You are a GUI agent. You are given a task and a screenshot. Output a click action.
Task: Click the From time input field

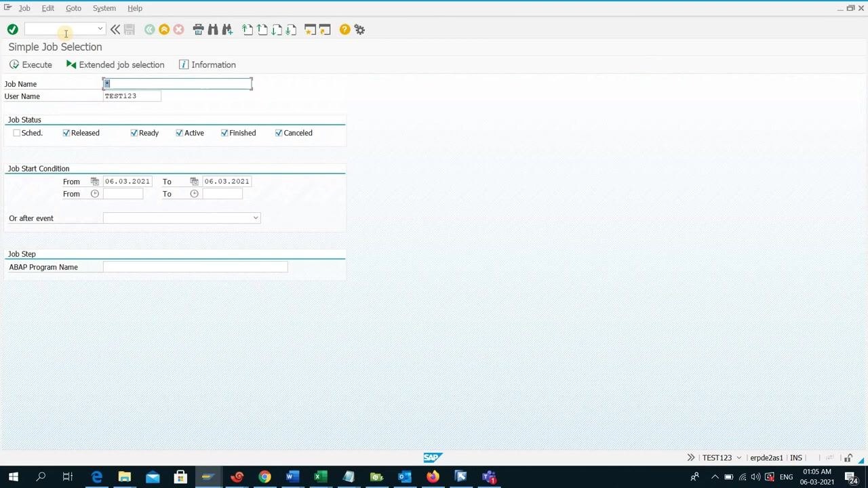pyautogui.click(x=123, y=193)
